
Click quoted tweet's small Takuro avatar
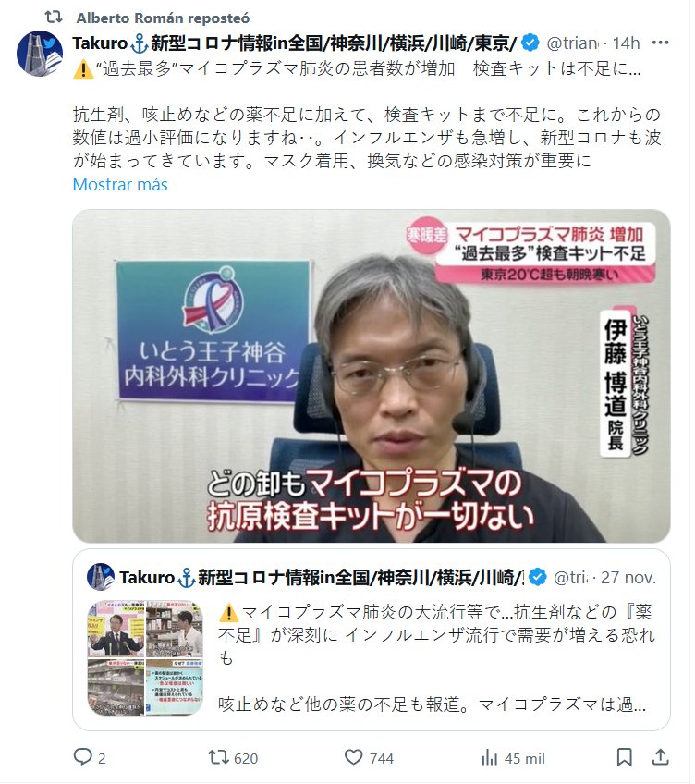point(101,577)
